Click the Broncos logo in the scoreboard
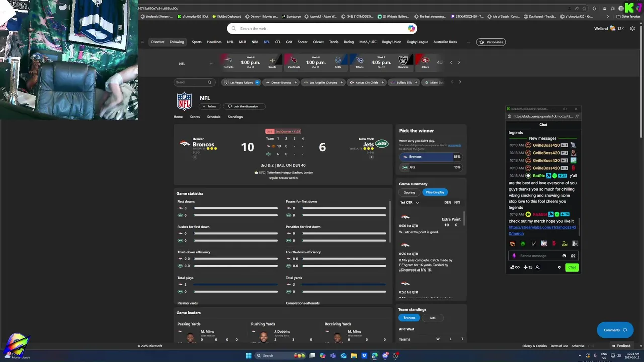Screen dimensions: 644x362 pyautogui.click(x=185, y=144)
